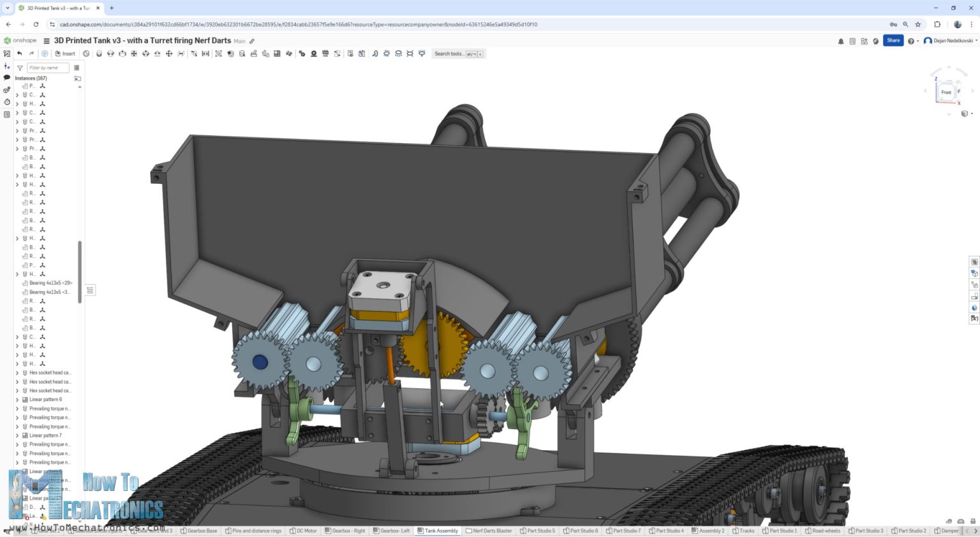Open help via the question mark icon
The image size is (980, 537).
(x=911, y=41)
